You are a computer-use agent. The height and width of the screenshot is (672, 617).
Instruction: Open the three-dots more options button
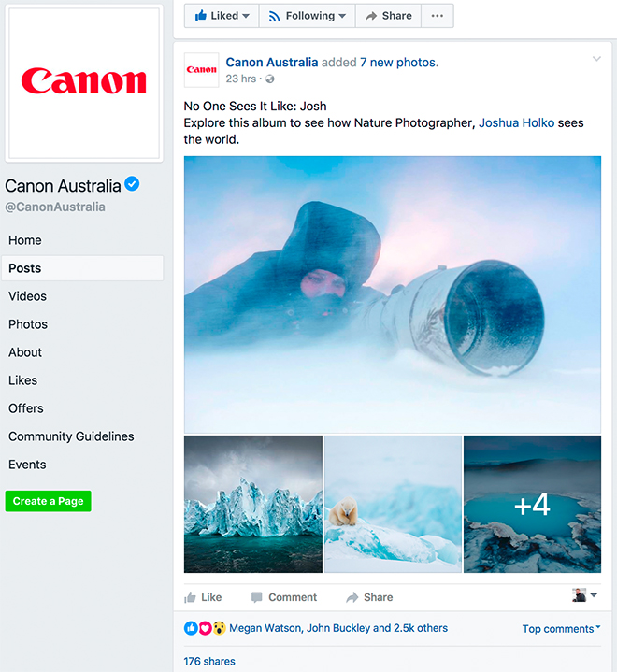[x=437, y=16]
